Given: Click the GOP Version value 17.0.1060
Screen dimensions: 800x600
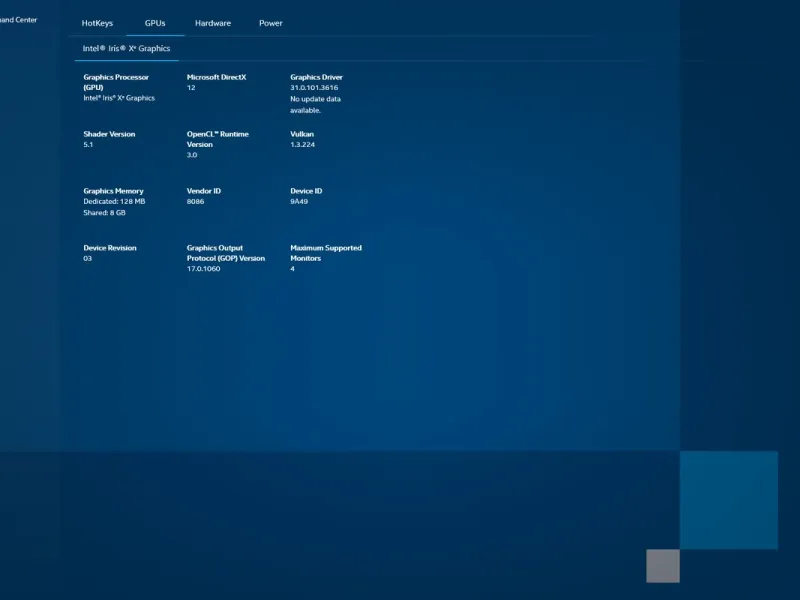Looking at the screenshot, I should (204, 269).
